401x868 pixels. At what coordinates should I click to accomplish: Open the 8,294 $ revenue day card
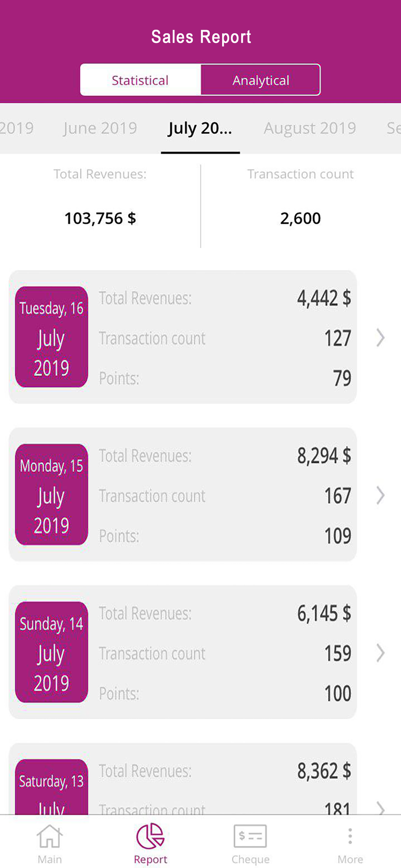pyautogui.click(x=183, y=494)
